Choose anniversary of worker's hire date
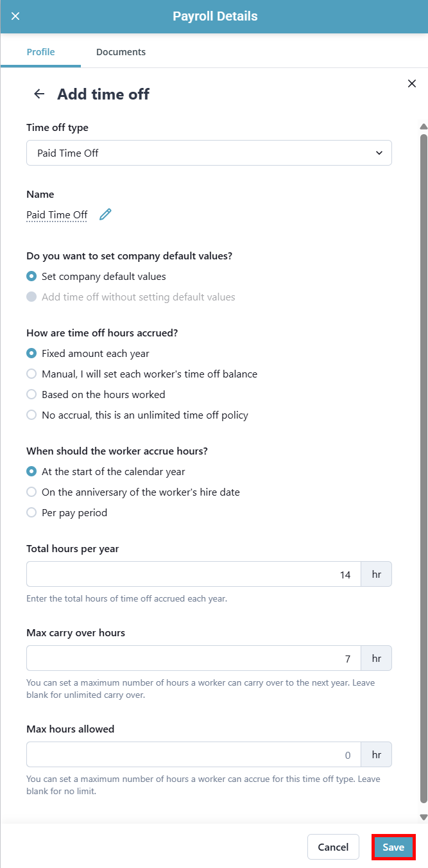Viewport: 428px width, 868px height. pos(31,492)
